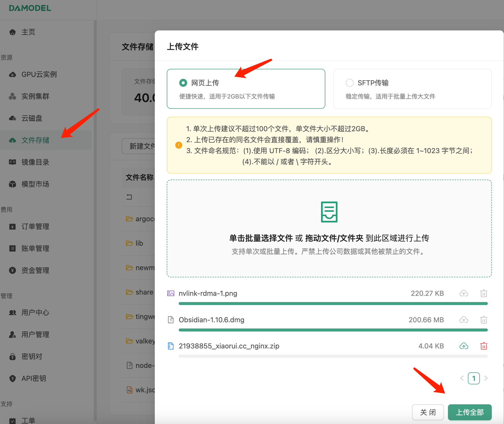This screenshot has height=424, width=504.
Task: Select 网页上传 radio option
Action: 183,83
